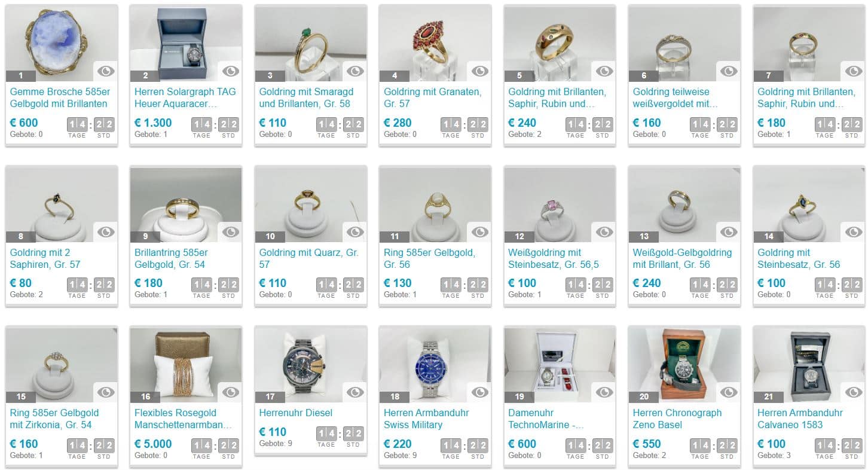Image resolution: width=868 pixels, height=470 pixels.
Task: Click the watch eye icon on lot 1
Action: (x=106, y=71)
